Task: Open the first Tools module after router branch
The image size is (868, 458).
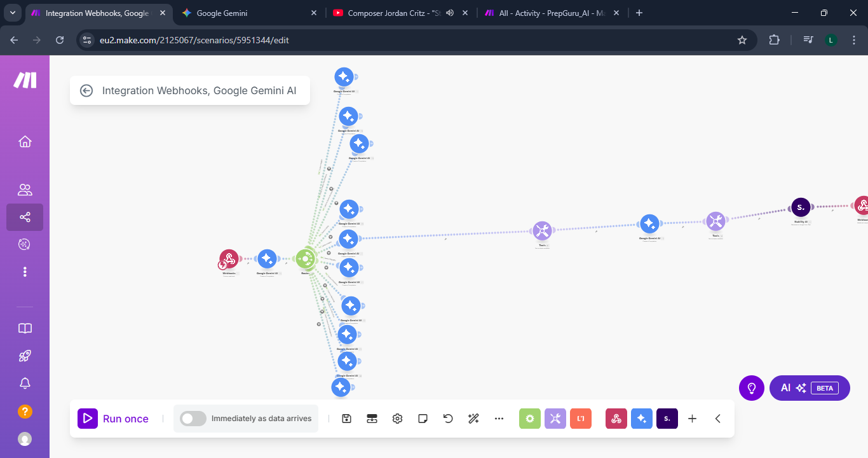Action: coord(542,231)
